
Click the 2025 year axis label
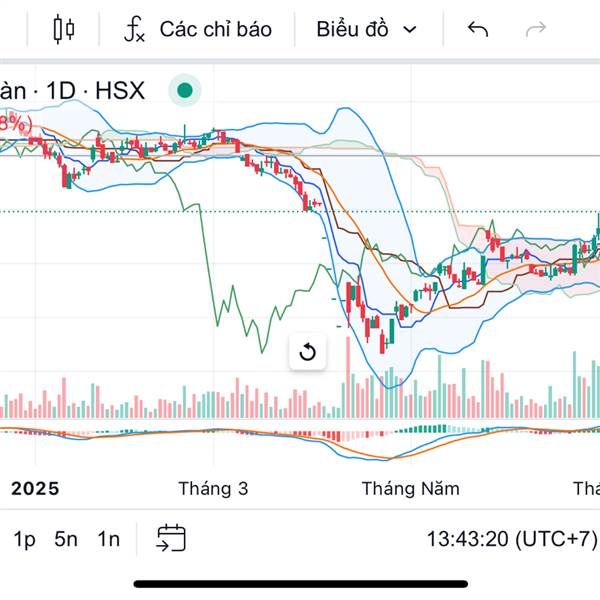click(35, 488)
